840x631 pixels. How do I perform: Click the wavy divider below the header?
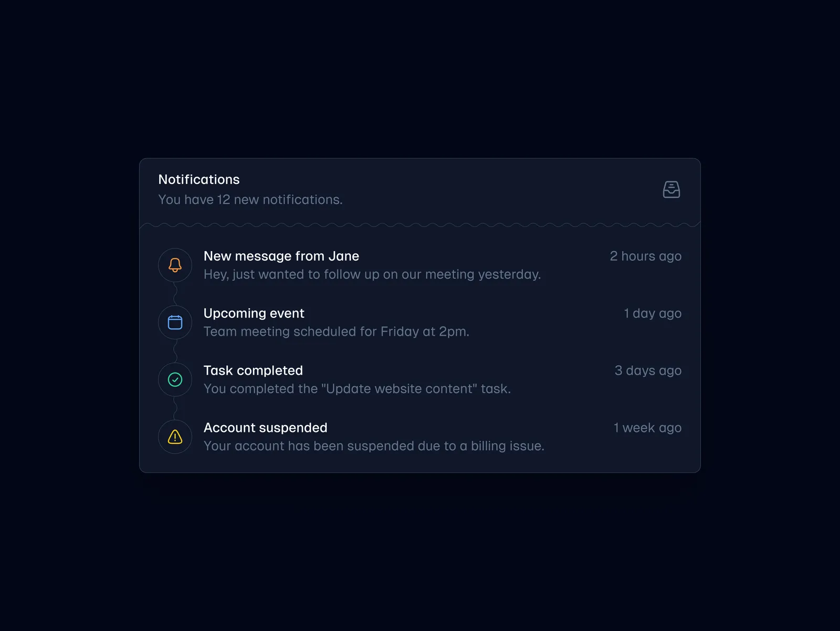click(x=420, y=225)
